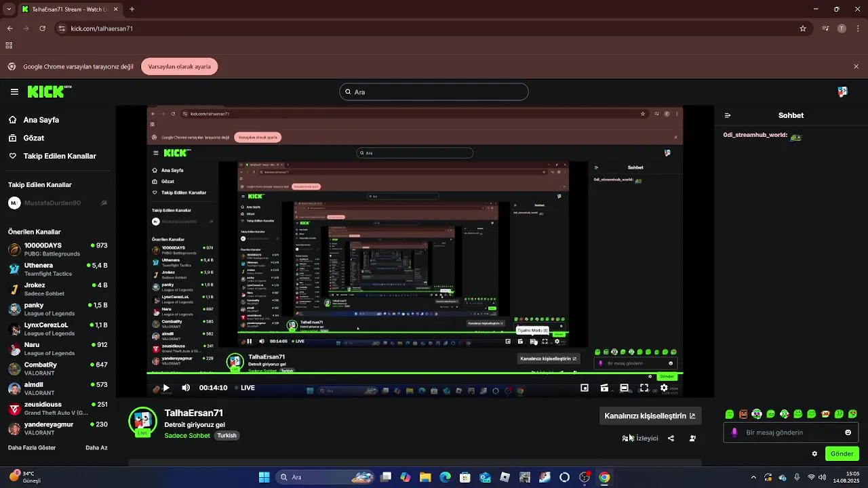
Task: Click TalhaErsan71 channel name
Action: [x=194, y=413]
